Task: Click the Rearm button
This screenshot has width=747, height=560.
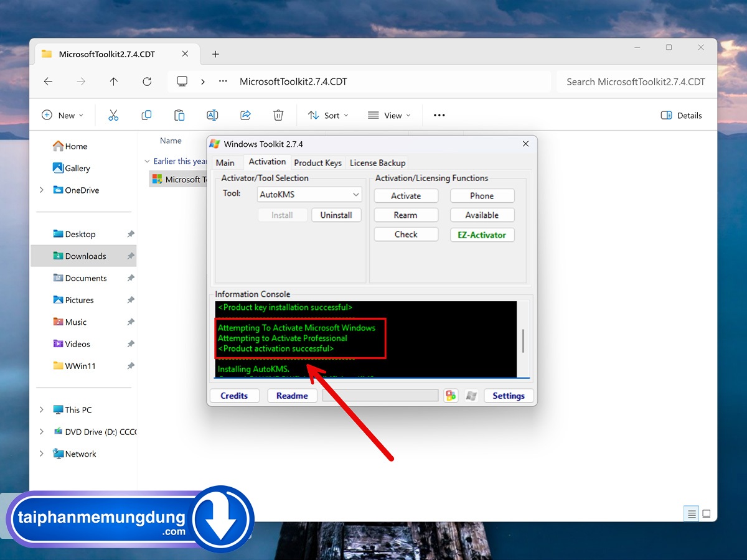Action: pos(406,215)
